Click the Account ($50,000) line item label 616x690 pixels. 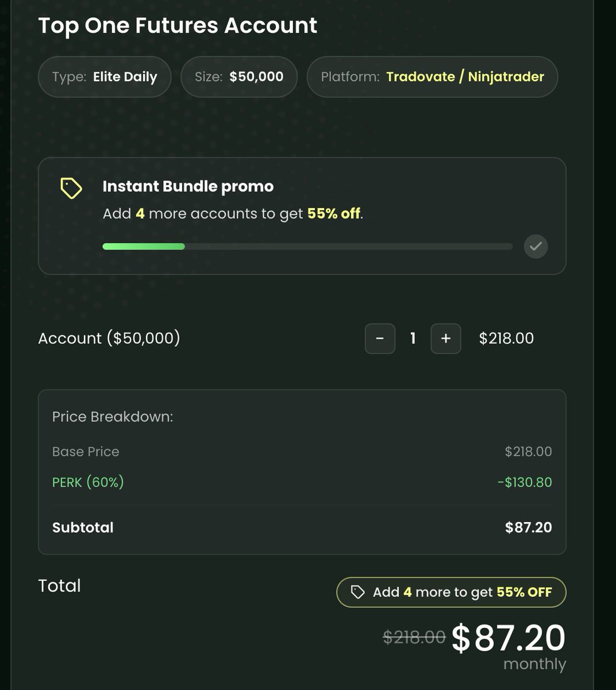coord(109,338)
